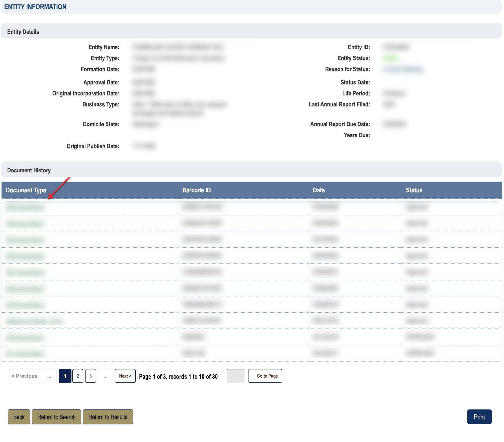Click ellipsis button after page 3
Viewport: 504px width, 442px height.
(105, 376)
